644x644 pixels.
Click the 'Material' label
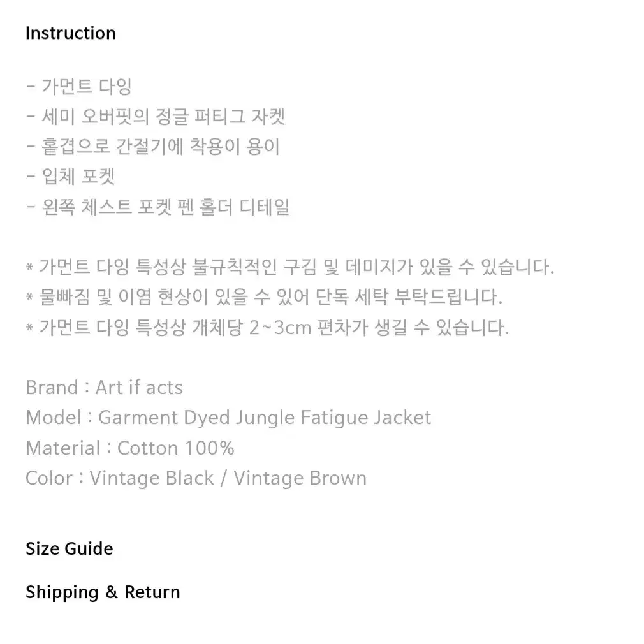pyautogui.click(x=63, y=448)
